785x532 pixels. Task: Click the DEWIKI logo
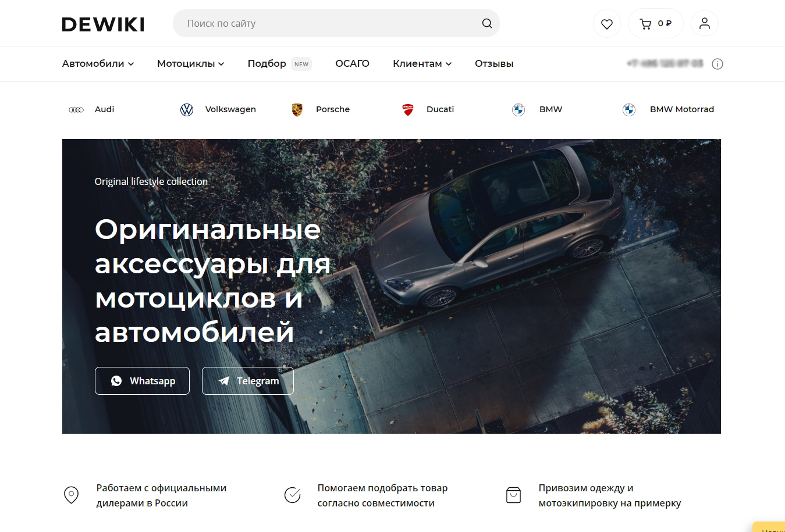pyautogui.click(x=103, y=24)
